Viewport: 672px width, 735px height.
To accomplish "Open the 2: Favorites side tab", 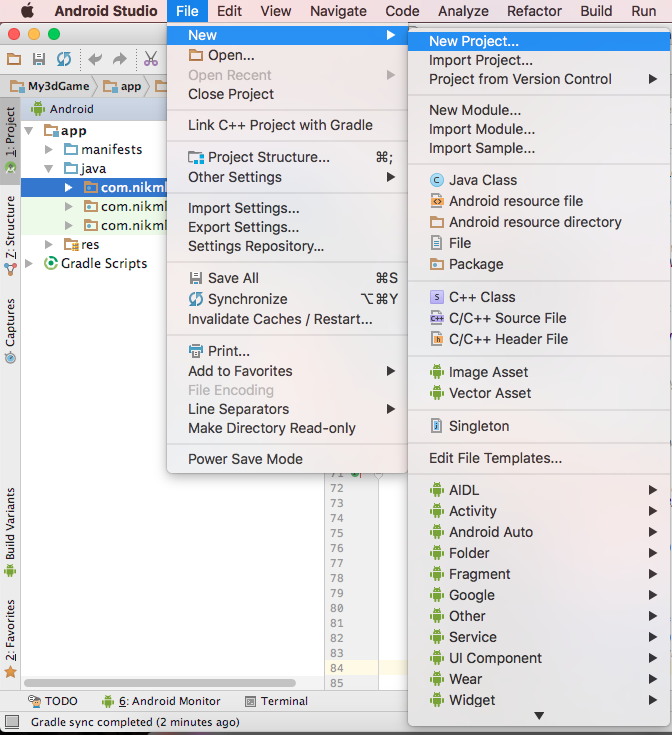I will click(x=10, y=638).
